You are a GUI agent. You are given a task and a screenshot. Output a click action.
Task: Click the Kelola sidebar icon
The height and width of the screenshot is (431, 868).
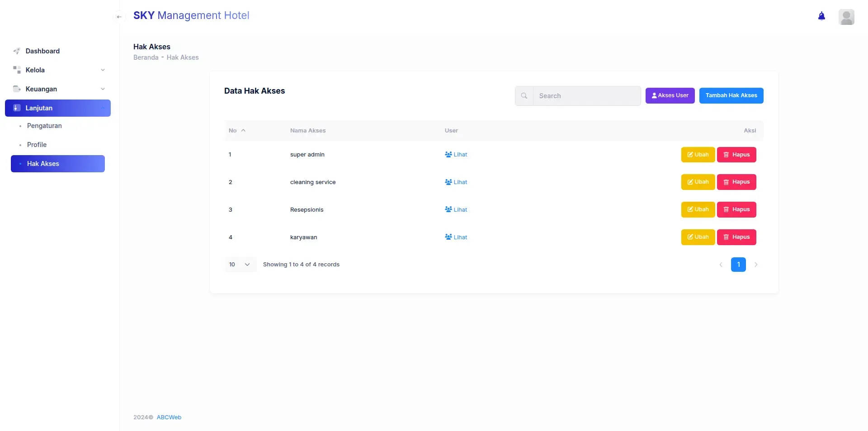17,70
